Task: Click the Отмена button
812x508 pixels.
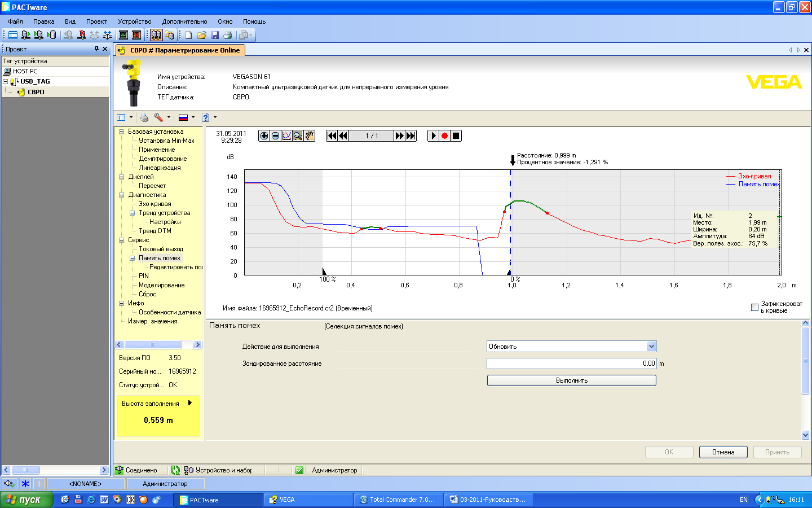Action: 723,452
